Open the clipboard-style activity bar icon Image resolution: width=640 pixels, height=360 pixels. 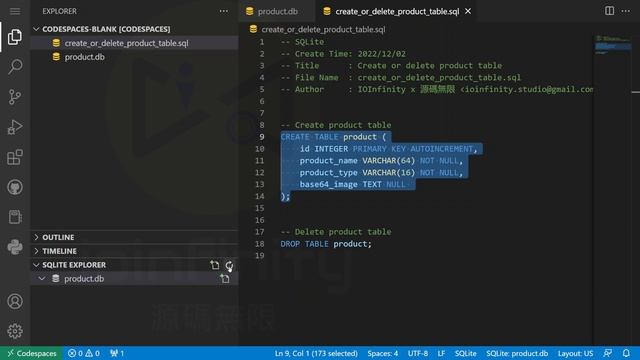click(x=15, y=217)
